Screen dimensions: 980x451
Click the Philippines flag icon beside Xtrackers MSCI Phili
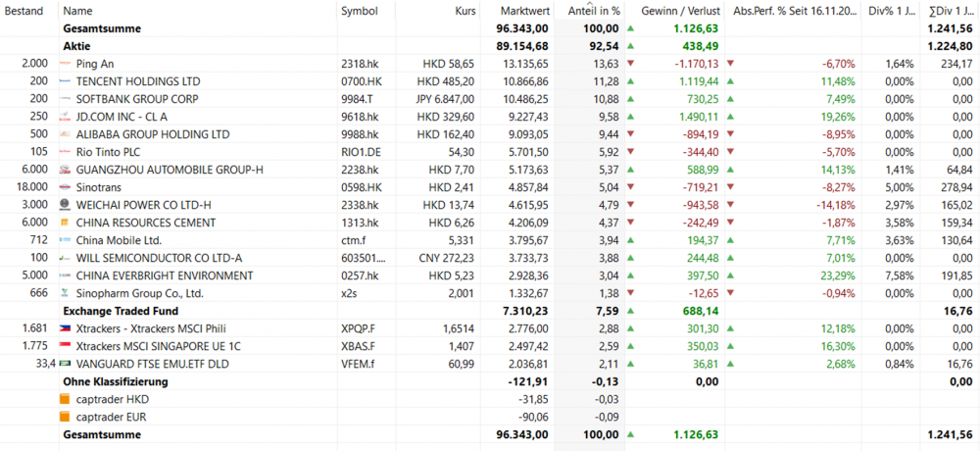pos(66,327)
